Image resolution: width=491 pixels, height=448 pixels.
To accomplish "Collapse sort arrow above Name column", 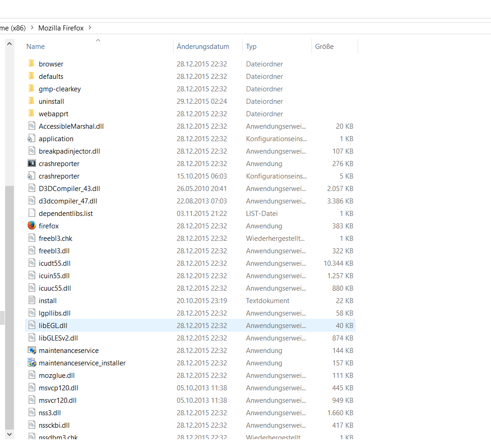I will tap(98, 41).
